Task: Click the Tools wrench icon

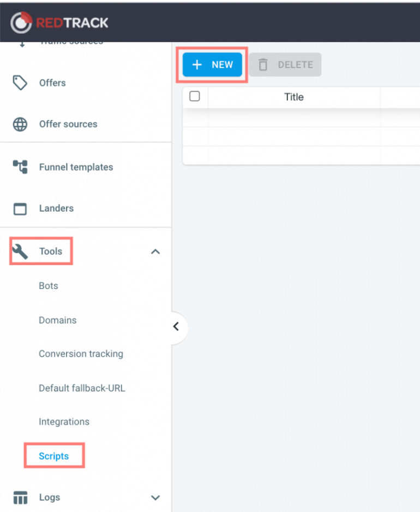Action: tap(21, 251)
